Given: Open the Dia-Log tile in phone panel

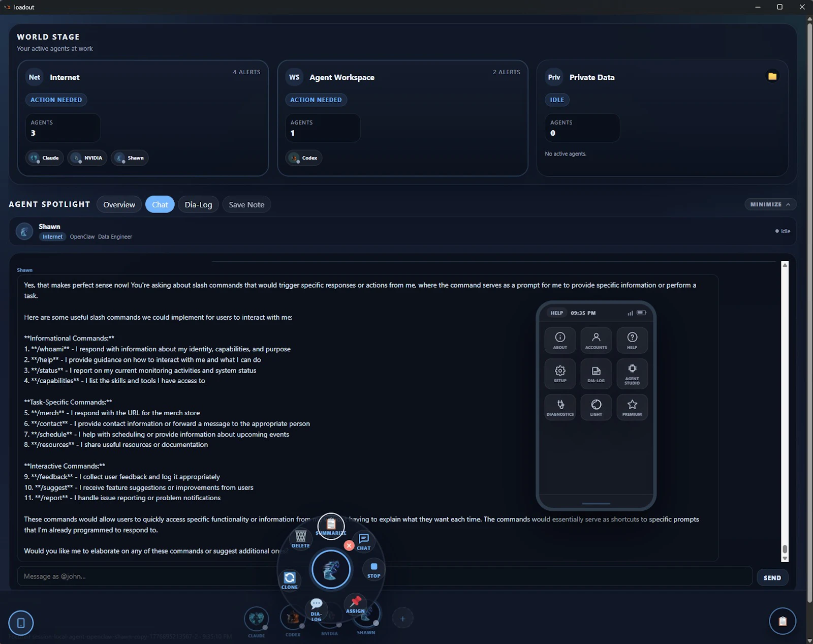Looking at the screenshot, I should (x=596, y=374).
